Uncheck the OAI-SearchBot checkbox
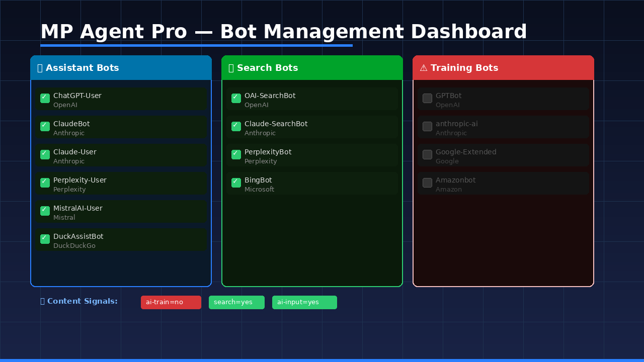The height and width of the screenshot is (362, 644). tap(235, 98)
